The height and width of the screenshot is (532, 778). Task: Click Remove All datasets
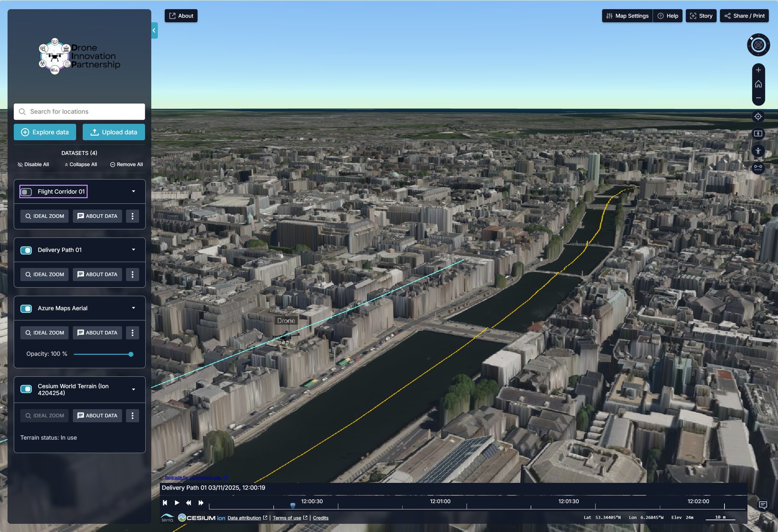(x=126, y=165)
